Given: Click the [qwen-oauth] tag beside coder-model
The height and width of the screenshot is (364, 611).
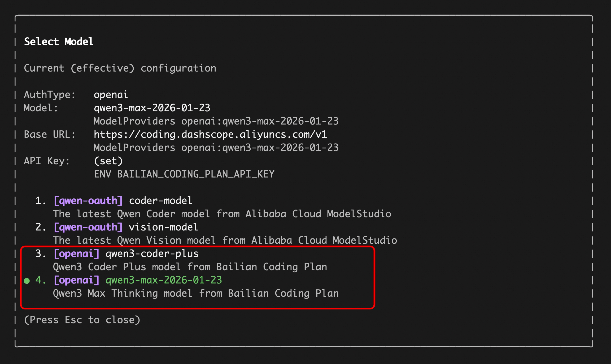Looking at the screenshot, I should 88,201.
